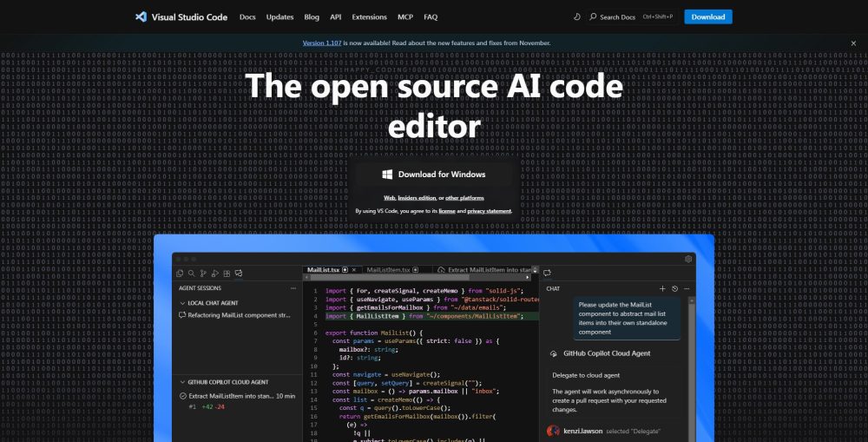Click the settings gear icon in editor window
Image resolution: width=868 pixels, height=442 pixels.
point(688,259)
